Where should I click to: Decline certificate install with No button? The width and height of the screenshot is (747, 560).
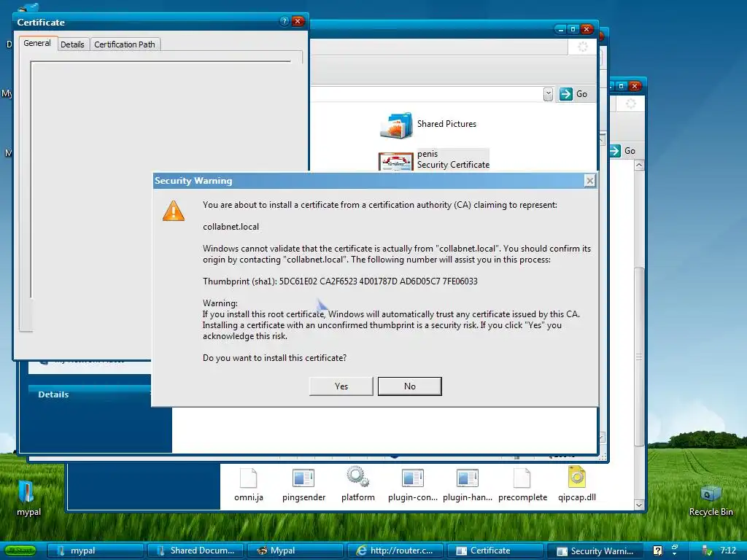coord(410,386)
